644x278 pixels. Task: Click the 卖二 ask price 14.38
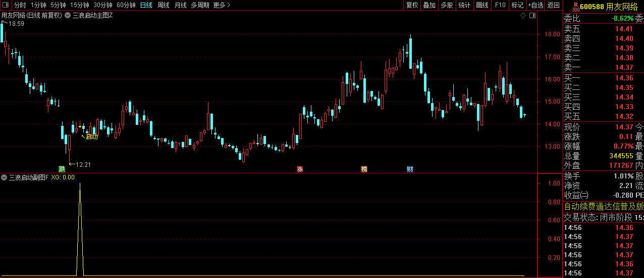click(624, 58)
